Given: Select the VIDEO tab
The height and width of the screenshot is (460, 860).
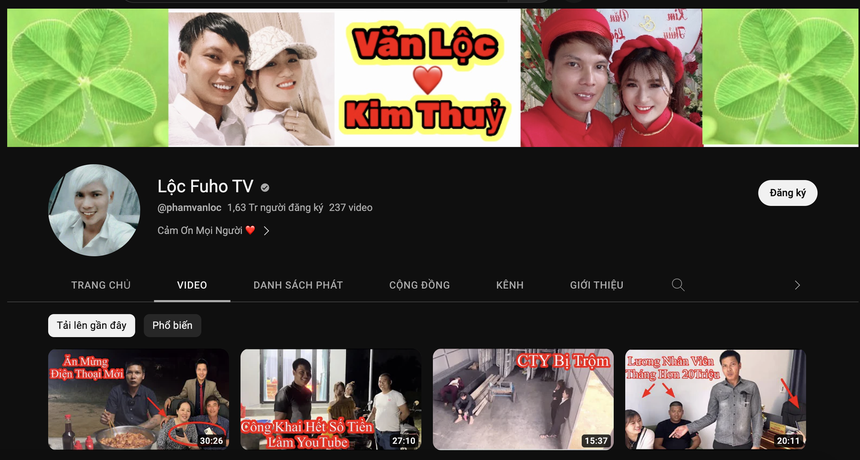Looking at the screenshot, I should (192, 285).
